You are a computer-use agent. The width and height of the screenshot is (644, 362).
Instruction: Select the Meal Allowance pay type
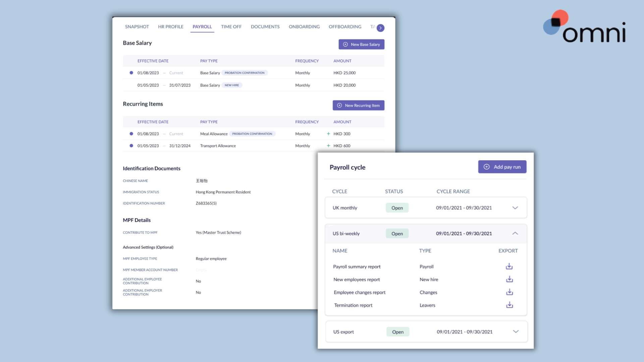pyautogui.click(x=214, y=134)
